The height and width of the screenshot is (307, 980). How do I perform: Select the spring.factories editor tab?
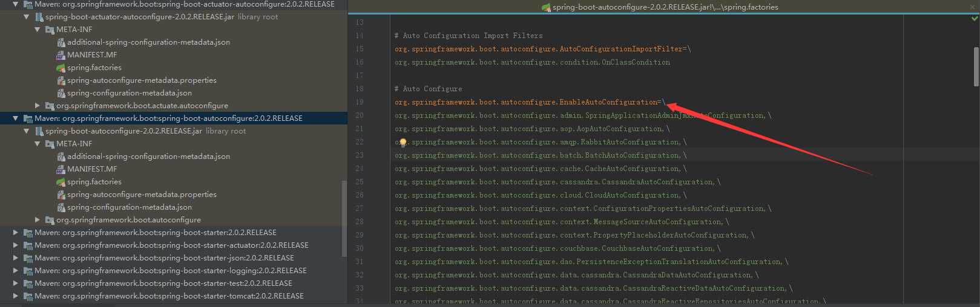tap(660, 7)
